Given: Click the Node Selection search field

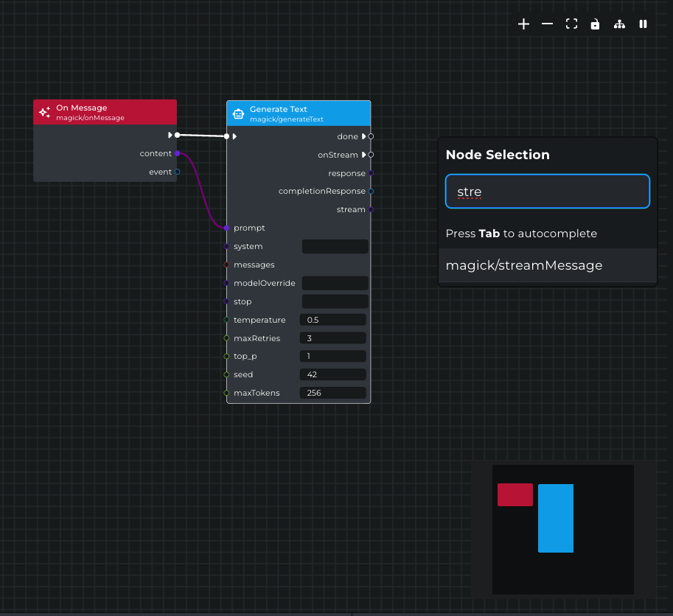Looking at the screenshot, I should click(546, 191).
